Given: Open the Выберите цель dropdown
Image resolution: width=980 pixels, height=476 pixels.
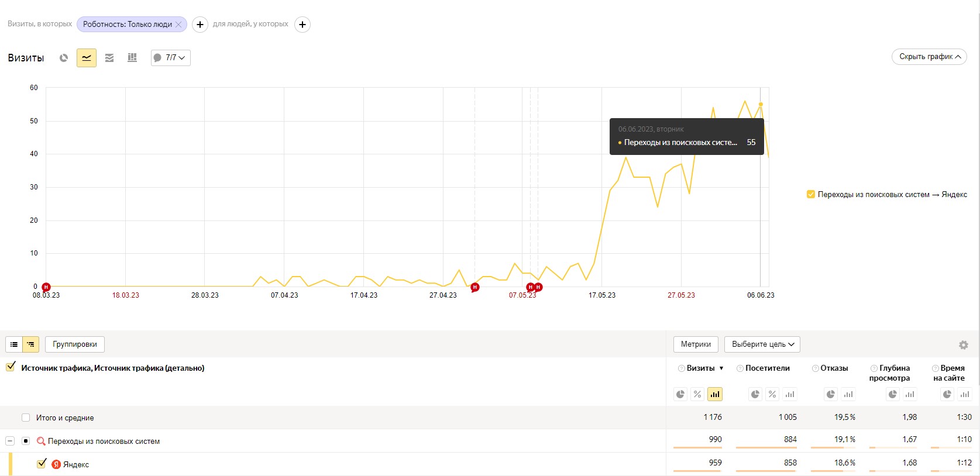Looking at the screenshot, I should (x=762, y=344).
